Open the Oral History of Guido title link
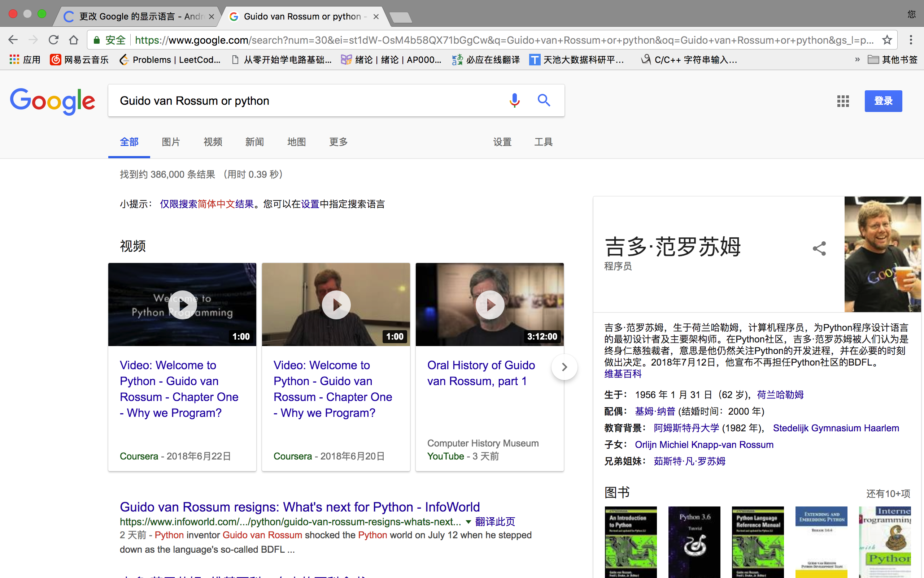This screenshot has width=924, height=578. (x=481, y=373)
